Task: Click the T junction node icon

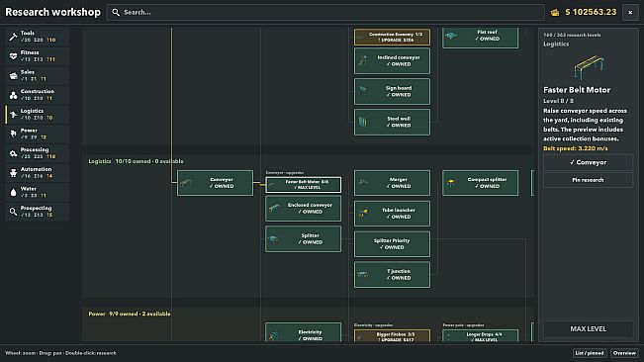Action: [362, 274]
